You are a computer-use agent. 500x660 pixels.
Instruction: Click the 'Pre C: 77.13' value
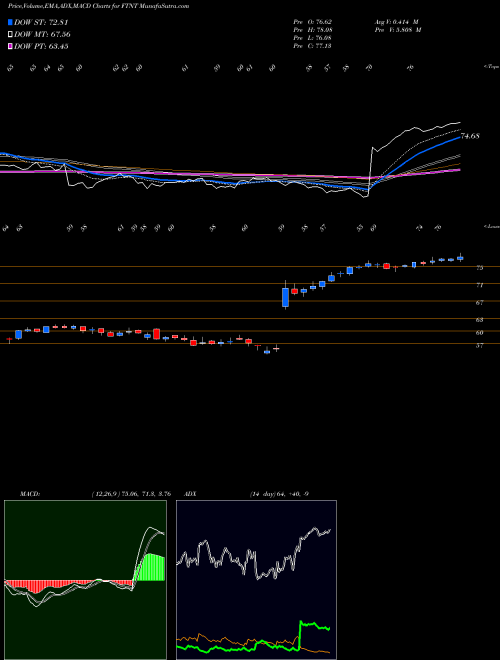click(313, 46)
